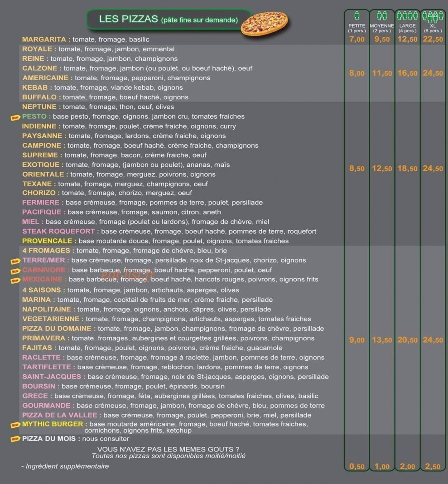This screenshot has width=448, height=484.
Task: Select the MOYENNE (2 pers.) column header
Action: 382,28
